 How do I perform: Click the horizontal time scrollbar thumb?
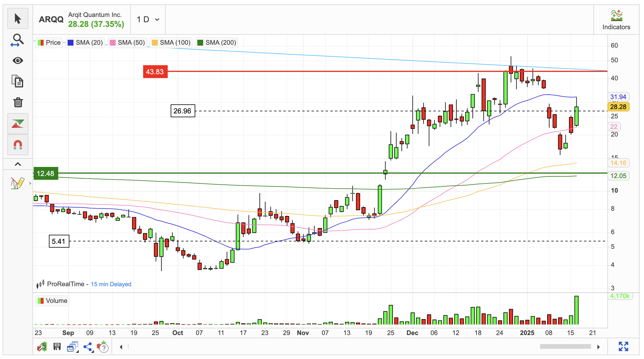pos(565,346)
